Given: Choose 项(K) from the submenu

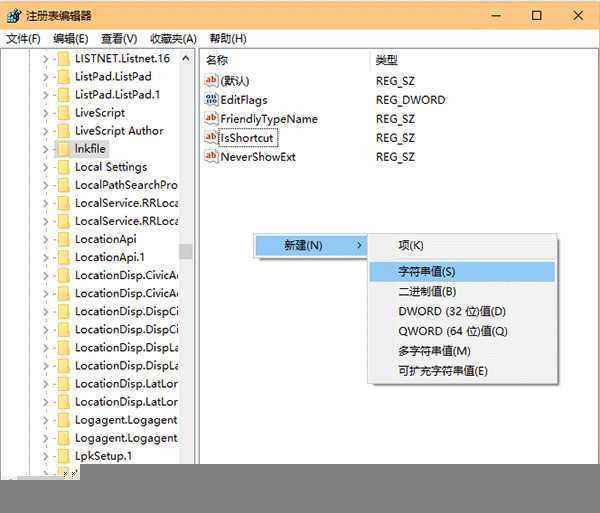Looking at the screenshot, I should click(462, 245).
